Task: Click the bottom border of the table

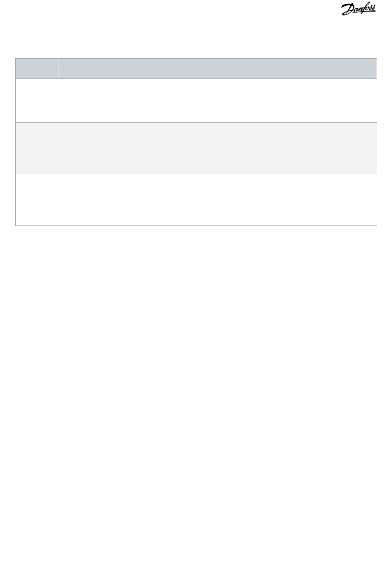Action: click(x=196, y=225)
